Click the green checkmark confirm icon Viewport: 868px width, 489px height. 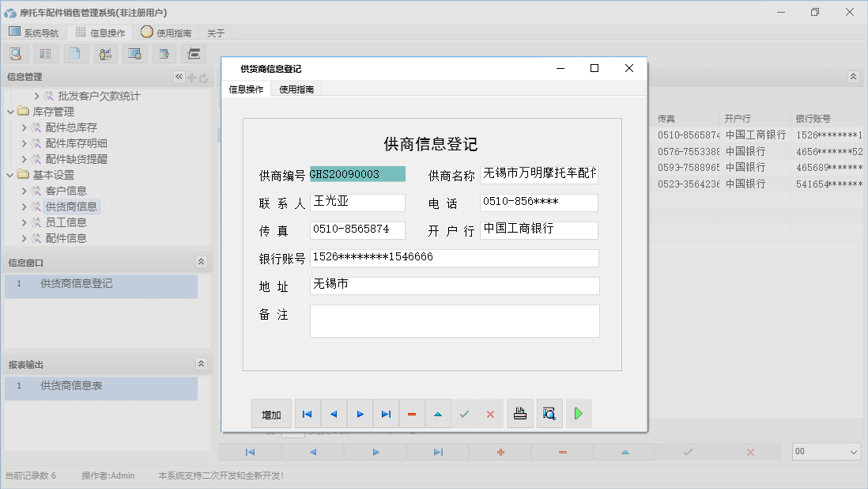(464, 413)
